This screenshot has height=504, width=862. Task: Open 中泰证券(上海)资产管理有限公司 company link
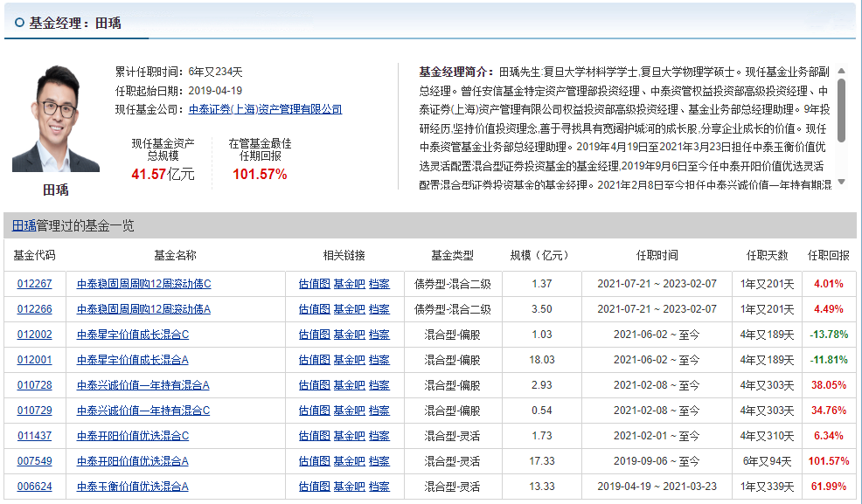pos(265,109)
